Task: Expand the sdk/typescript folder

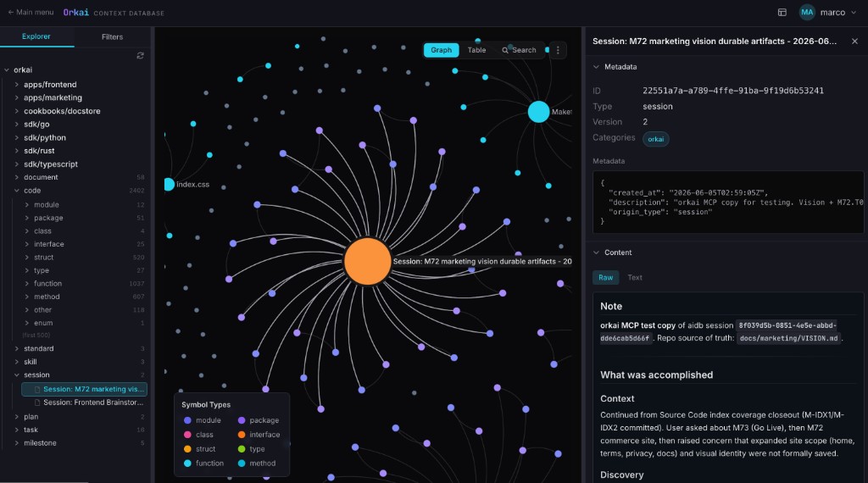Action: [x=17, y=164]
